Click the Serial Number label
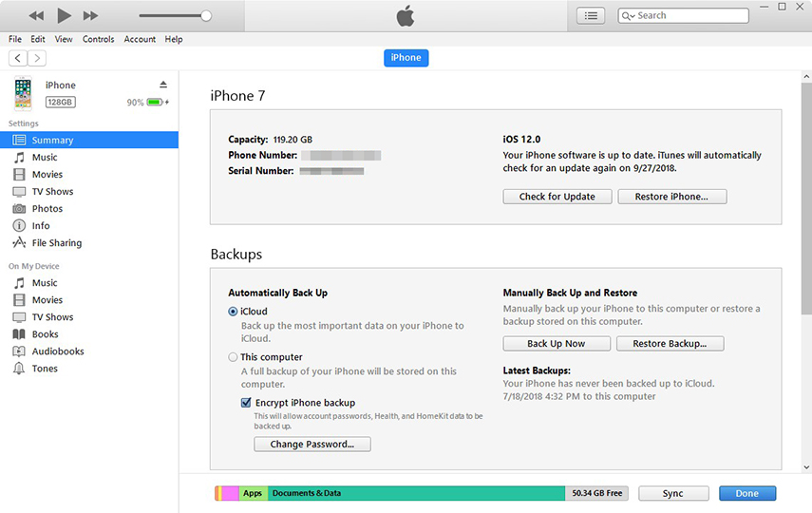The width and height of the screenshot is (812, 513). 261,171
